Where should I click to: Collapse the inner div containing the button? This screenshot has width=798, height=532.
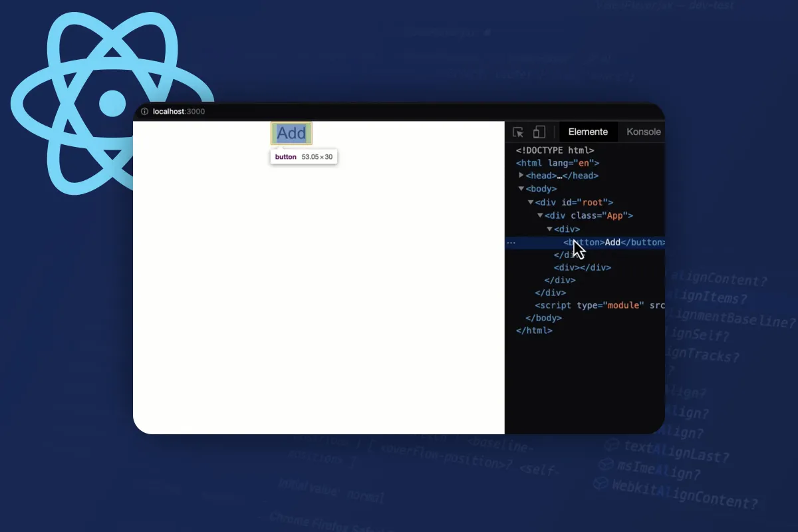(x=549, y=229)
